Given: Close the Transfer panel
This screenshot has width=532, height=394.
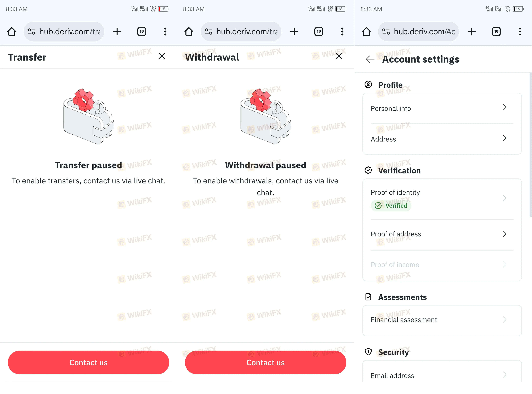Looking at the screenshot, I should [x=162, y=56].
